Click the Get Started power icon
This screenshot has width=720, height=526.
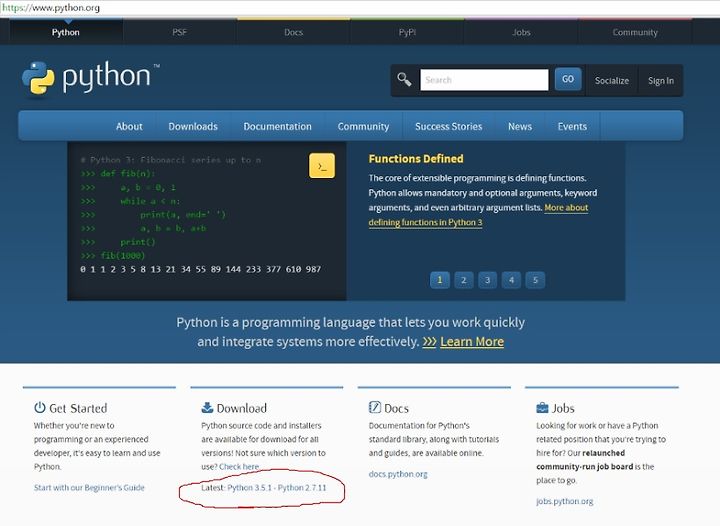click(x=40, y=408)
